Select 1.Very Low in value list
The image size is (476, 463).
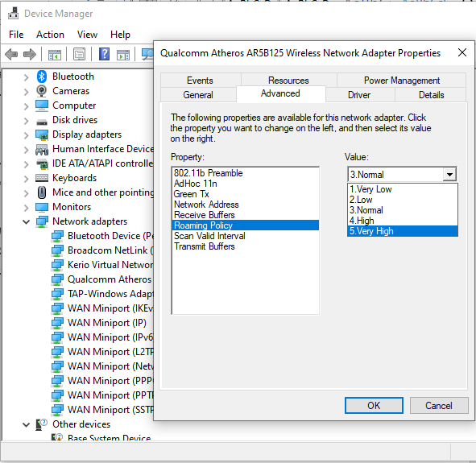[403, 189]
